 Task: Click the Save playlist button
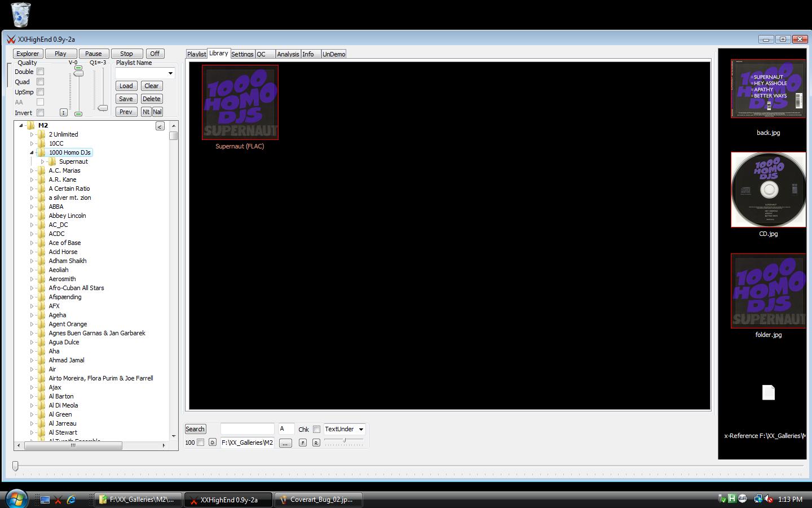[x=126, y=99]
